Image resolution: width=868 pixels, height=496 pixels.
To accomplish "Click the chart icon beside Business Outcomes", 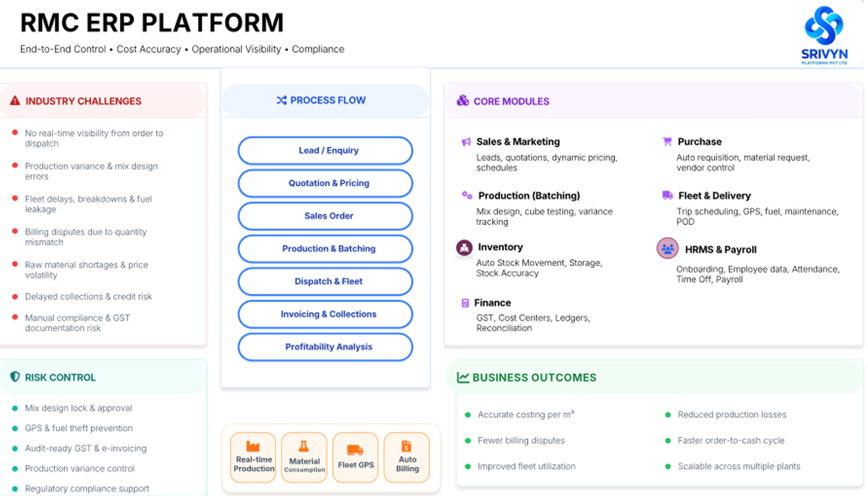I will pos(463,377).
